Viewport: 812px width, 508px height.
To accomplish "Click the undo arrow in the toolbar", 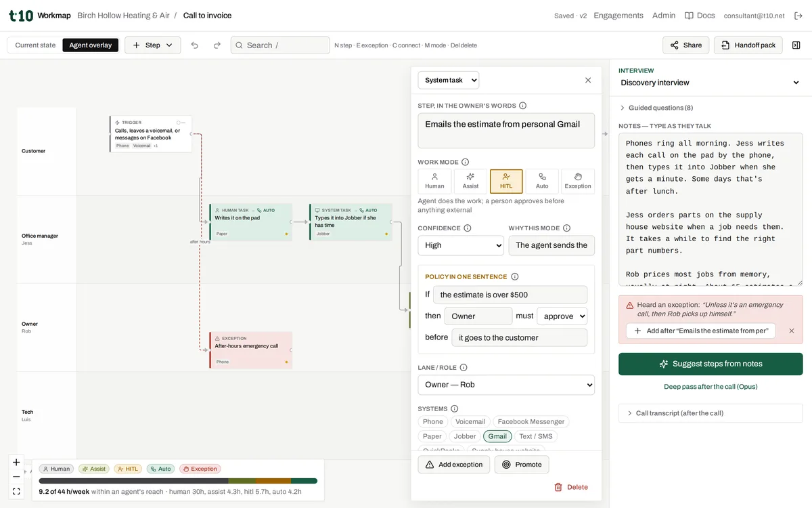I will coord(195,45).
